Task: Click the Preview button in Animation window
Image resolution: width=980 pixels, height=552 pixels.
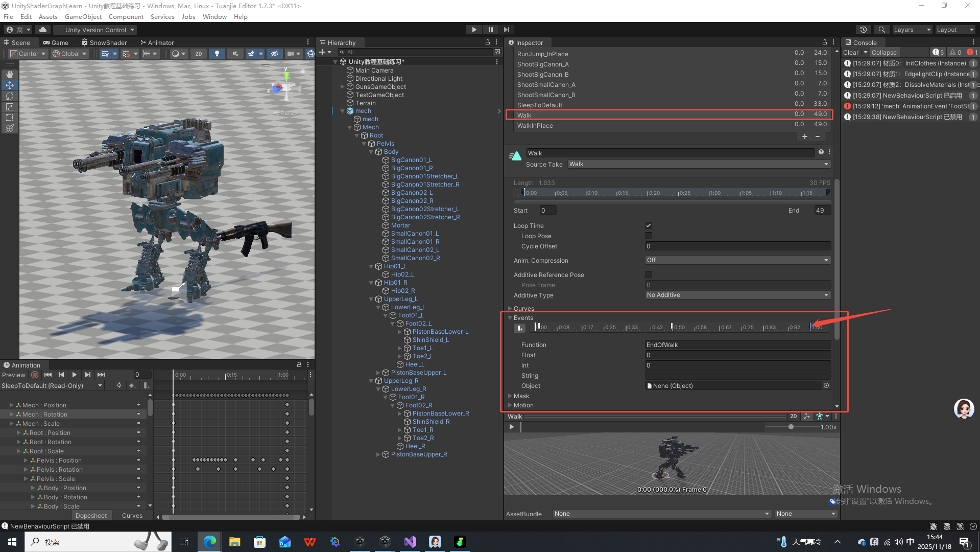Action: [x=13, y=375]
